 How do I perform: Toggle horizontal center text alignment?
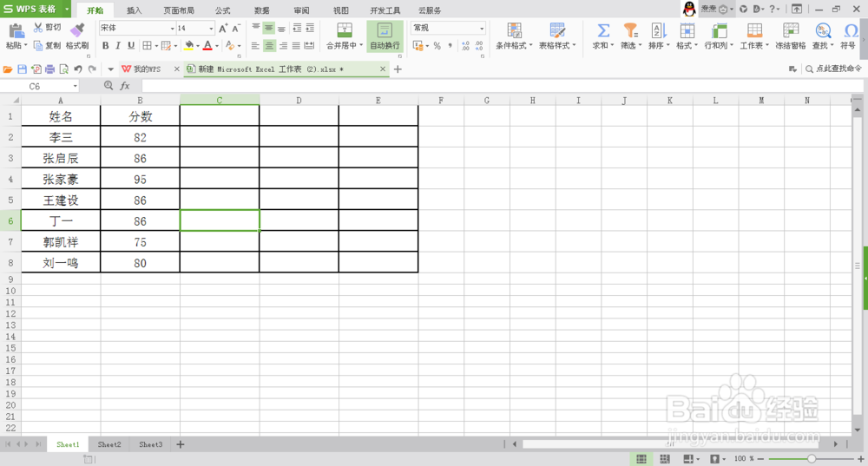(x=268, y=45)
